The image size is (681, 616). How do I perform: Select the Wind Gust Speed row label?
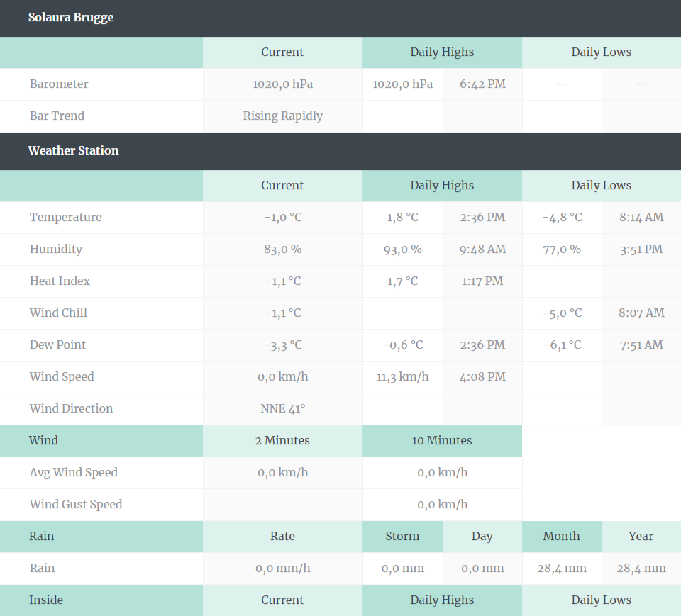coord(76,505)
